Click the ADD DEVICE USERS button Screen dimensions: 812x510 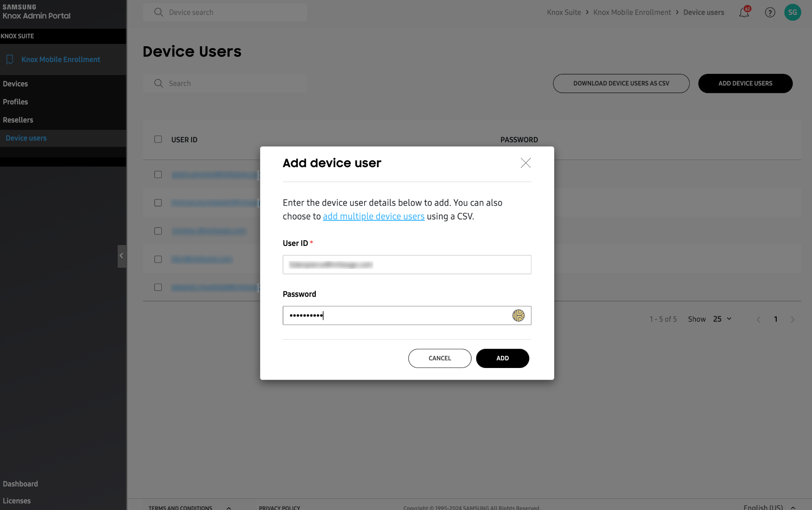pos(745,83)
